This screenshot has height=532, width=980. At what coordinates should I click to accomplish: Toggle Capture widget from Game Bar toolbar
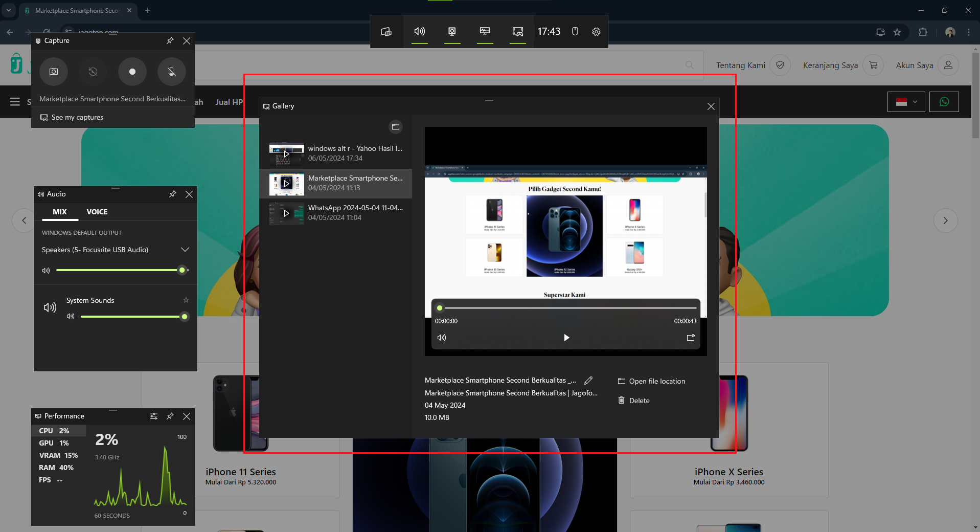click(x=452, y=32)
